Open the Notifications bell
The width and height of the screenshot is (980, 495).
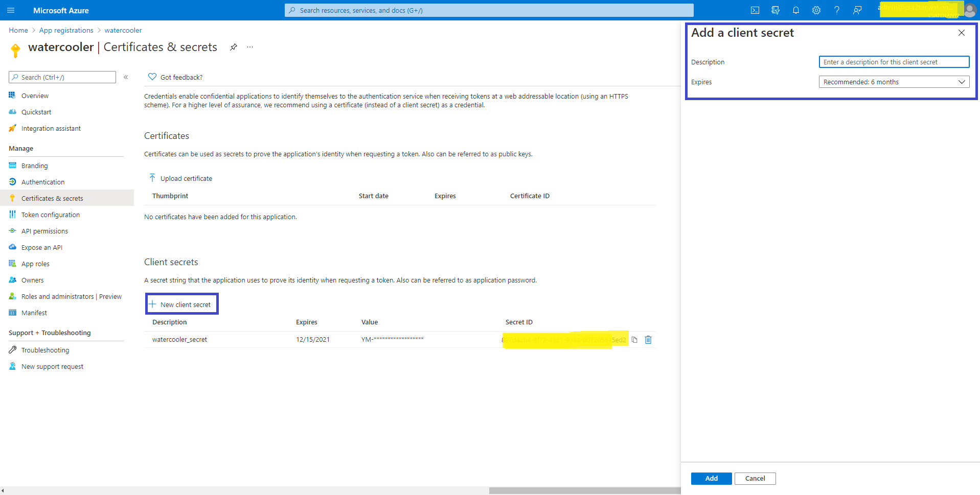[x=796, y=10]
